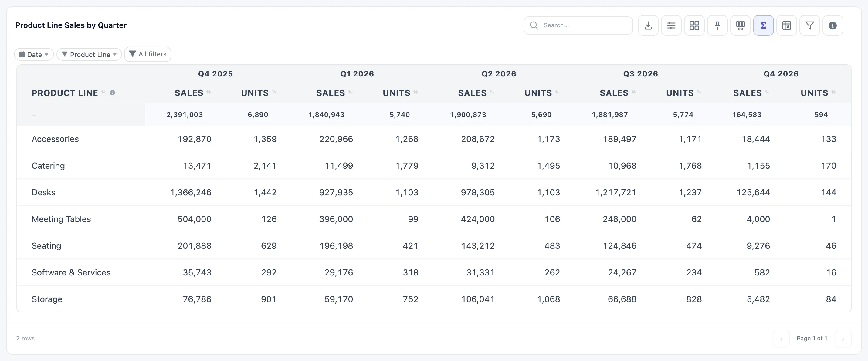Image resolution: width=868 pixels, height=361 pixels.
Task: Sort Q1 2026 Units column
Action: point(416,92)
